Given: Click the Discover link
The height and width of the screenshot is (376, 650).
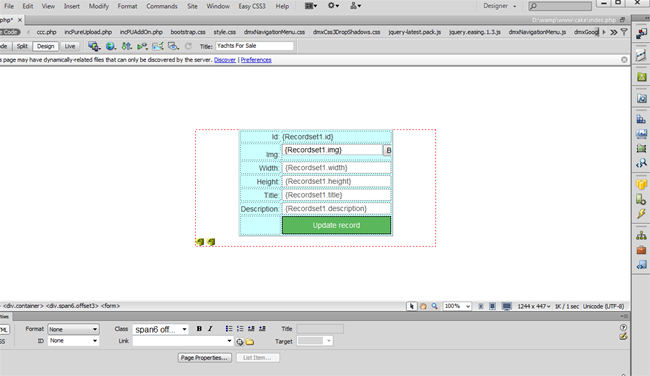Looking at the screenshot, I should 225,60.
